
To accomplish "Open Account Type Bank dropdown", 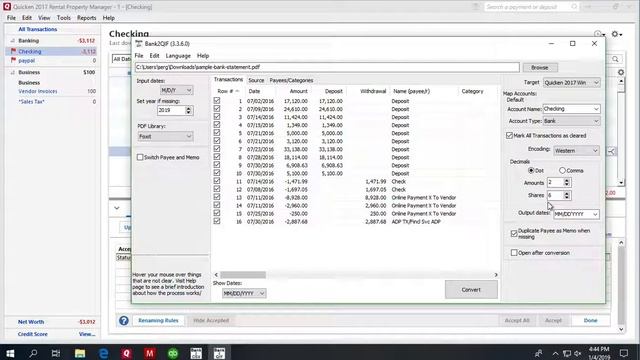I will pyautogui.click(x=571, y=121).
